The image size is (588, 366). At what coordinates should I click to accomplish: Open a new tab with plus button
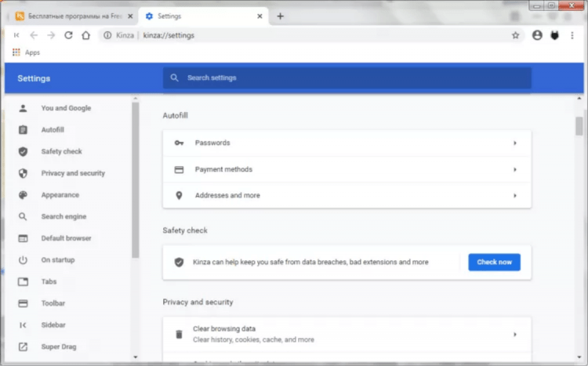(x=280, y=16)
